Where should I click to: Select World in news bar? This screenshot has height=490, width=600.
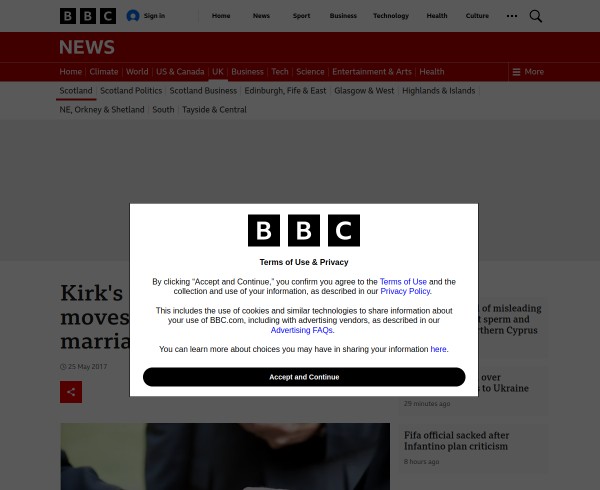coord(137,72)
